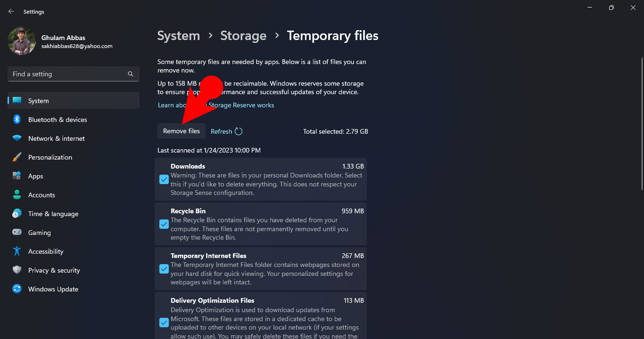
Task: Open Windows Update via its icon
Action: click(x=17, y=289)
